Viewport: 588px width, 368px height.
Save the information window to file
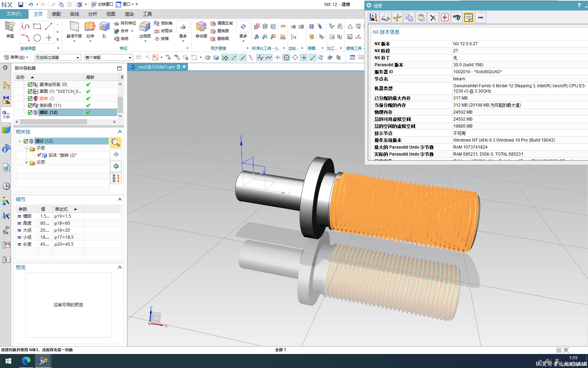[373, 18]
